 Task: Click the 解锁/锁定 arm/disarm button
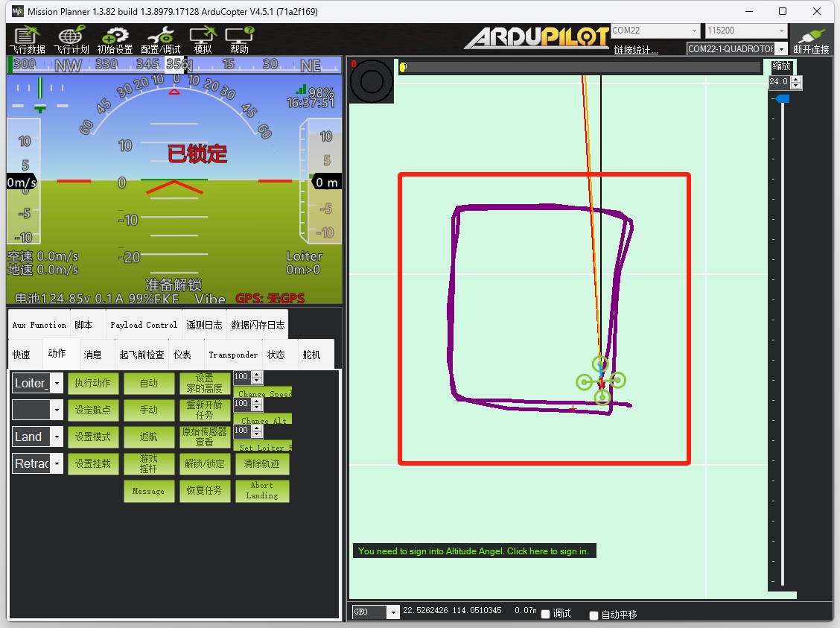click(x=205, y=463)
